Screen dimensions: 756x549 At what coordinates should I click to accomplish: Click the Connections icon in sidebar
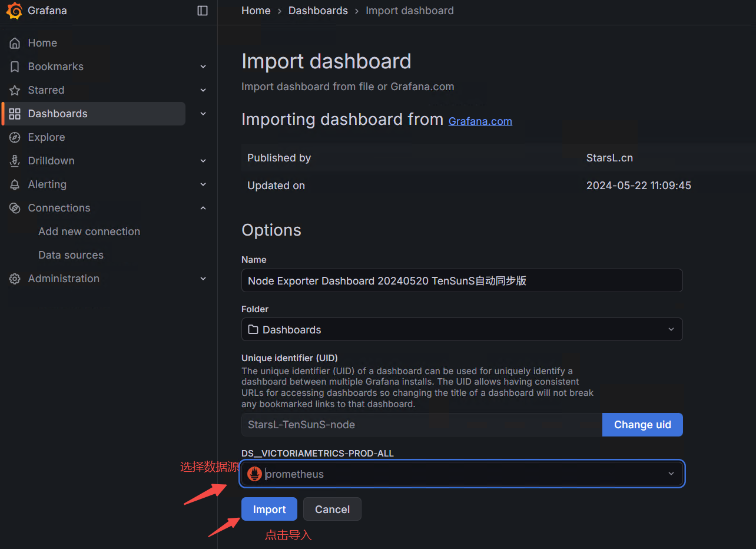click(x=15, y=208)
